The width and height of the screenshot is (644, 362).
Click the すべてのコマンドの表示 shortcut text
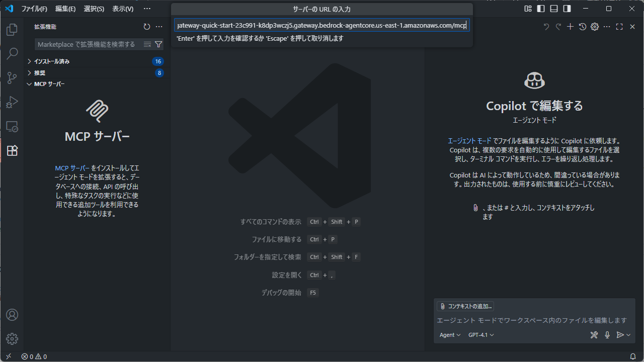271,222
